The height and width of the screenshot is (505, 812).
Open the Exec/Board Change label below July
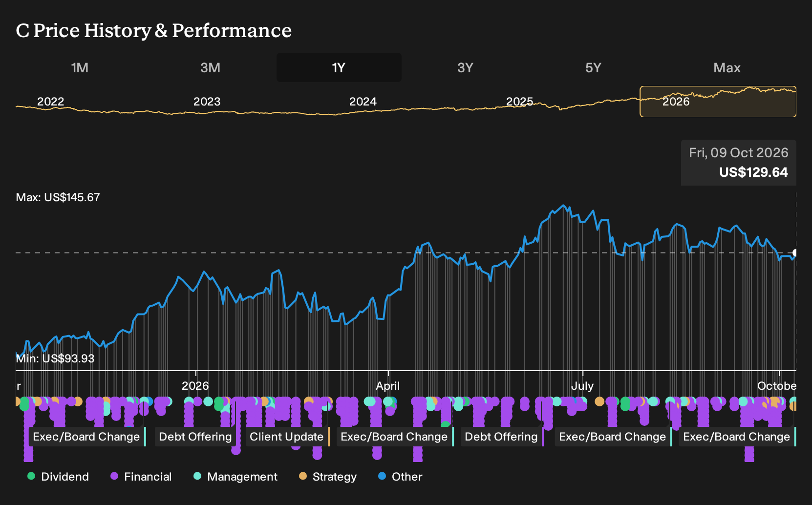[613, 437]
